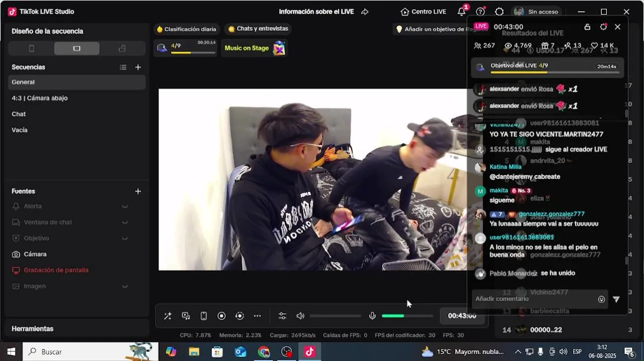
Task: Open Chats y entrevistas
Action: pyautogui.click(x=258, y=29)
